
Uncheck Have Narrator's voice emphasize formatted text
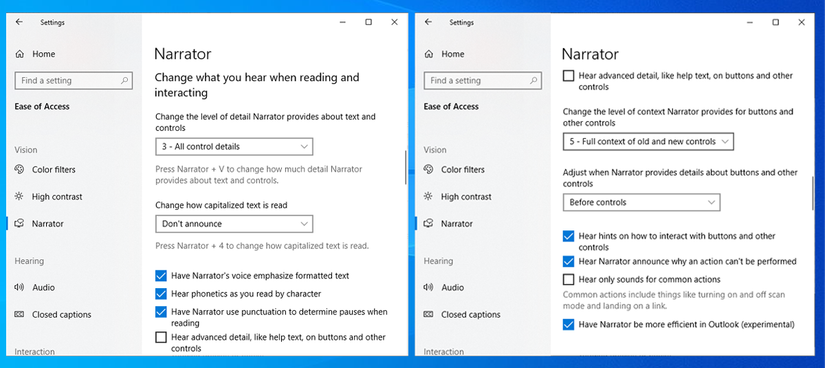click(161, 275)
